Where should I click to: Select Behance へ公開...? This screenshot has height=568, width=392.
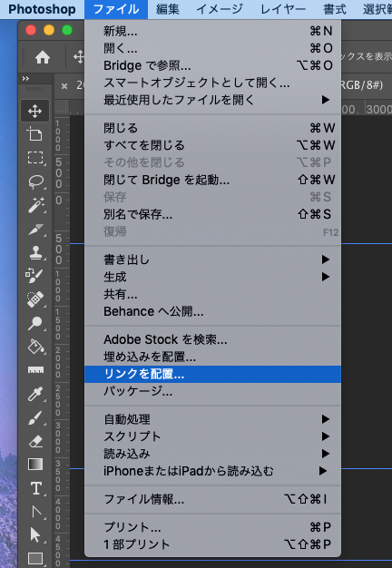coord(212,311)
